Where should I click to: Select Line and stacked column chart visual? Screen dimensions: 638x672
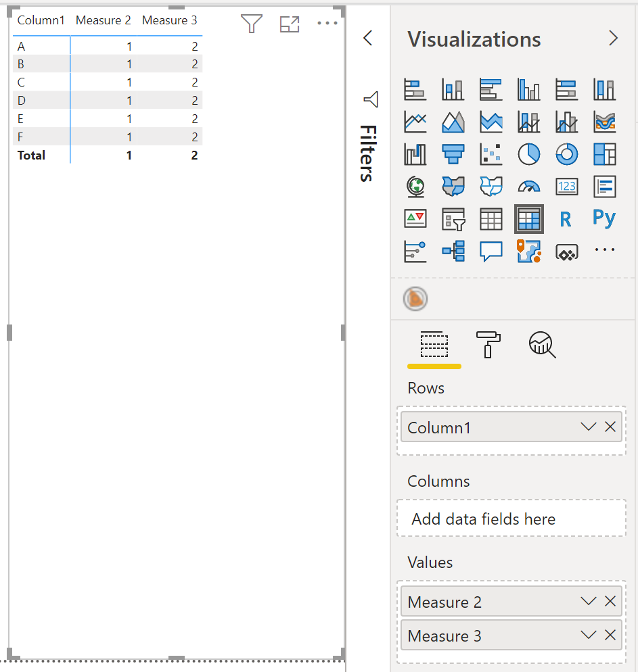528,122
